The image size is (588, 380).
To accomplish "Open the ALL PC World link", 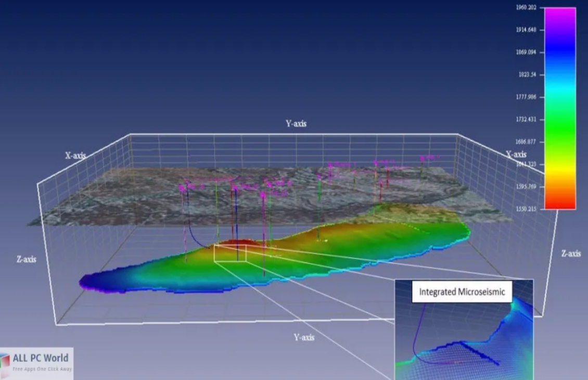I will coord(41,358).
